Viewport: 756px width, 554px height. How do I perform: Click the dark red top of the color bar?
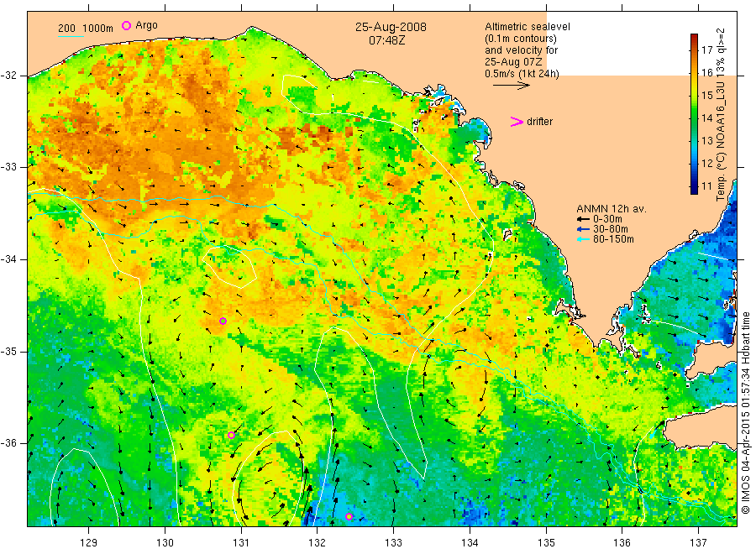[x=694, y=38]
